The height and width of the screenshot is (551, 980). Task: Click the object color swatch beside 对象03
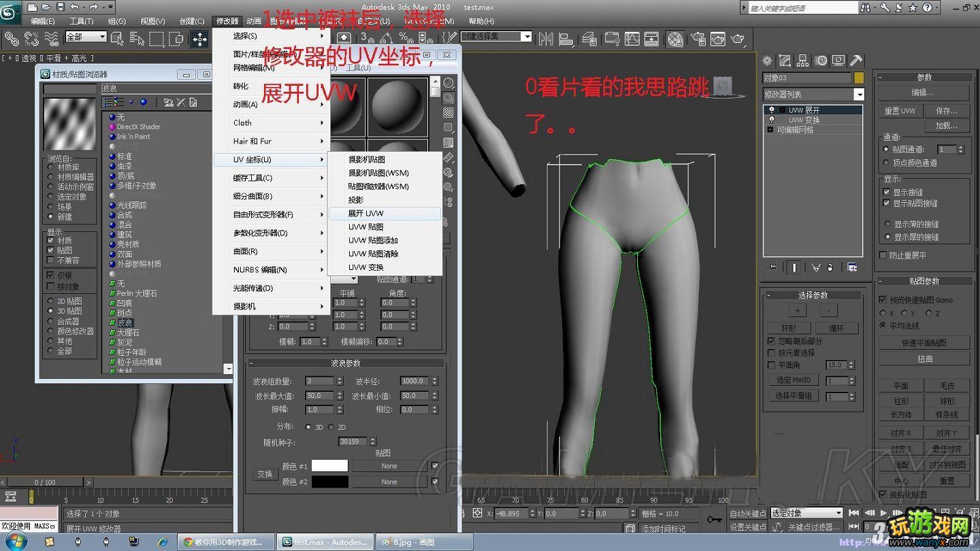[859, 78]
